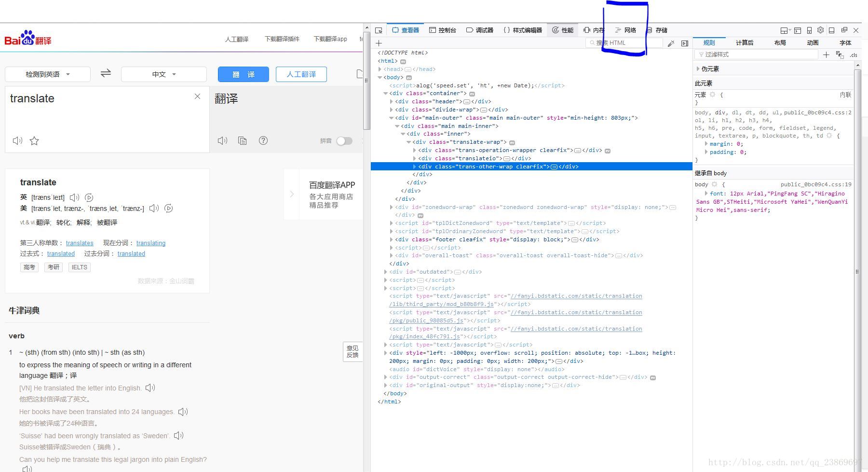Screen dimensions: 868x472
Task: Swap source and target languages
Action: pos(106,73)
